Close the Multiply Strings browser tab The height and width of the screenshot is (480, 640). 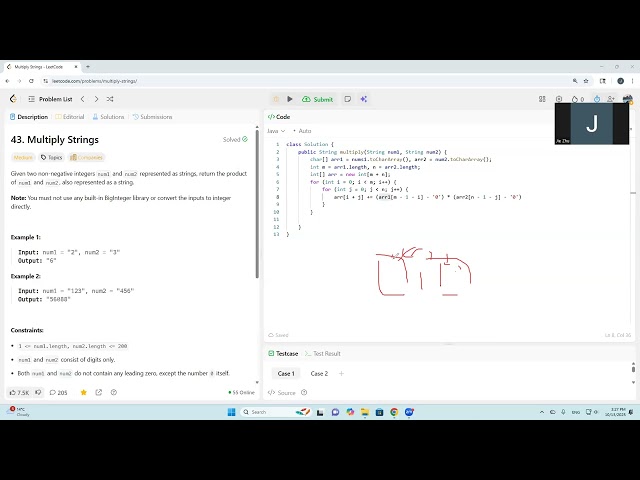(76, 67)
